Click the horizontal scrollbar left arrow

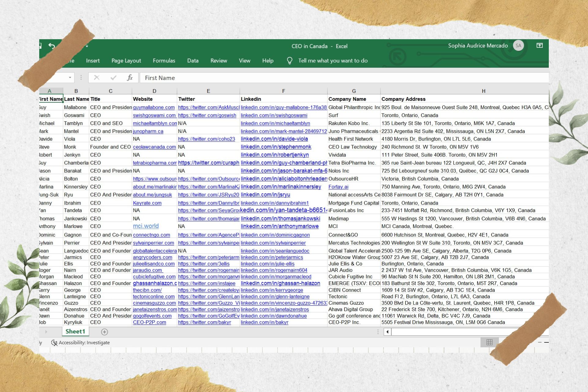point(387,332)
